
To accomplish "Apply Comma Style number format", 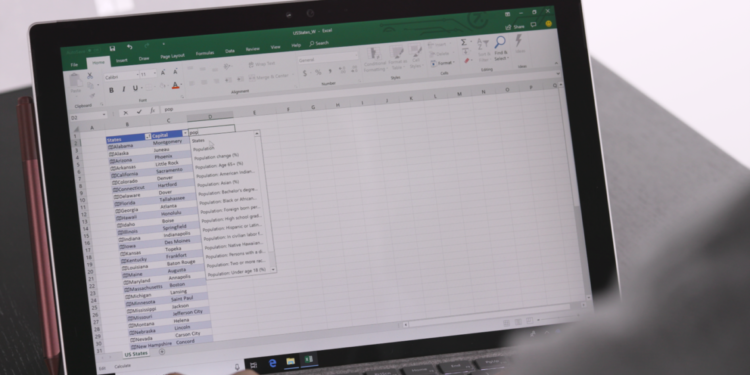I will coord(330,71).
